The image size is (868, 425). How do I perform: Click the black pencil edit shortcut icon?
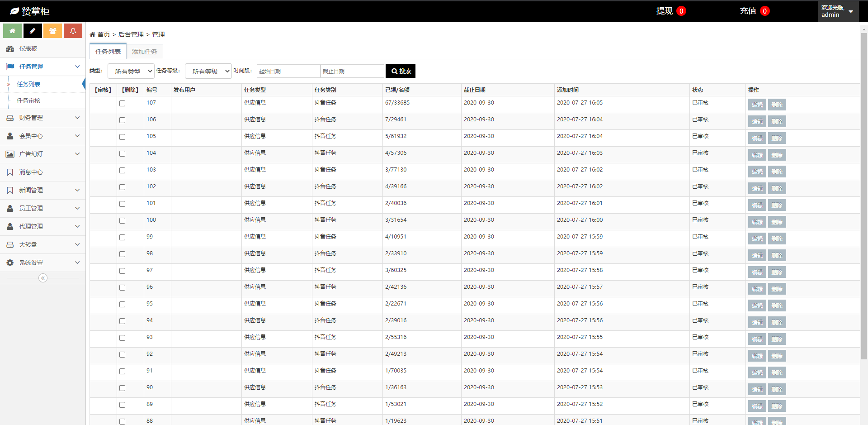tap(33, 31)
